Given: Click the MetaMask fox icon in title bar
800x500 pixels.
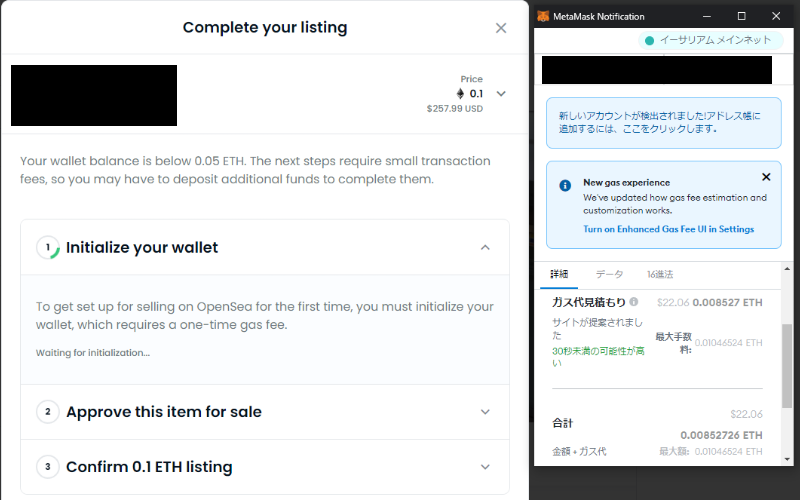Looking at the screenshot, I should (543, 16).
